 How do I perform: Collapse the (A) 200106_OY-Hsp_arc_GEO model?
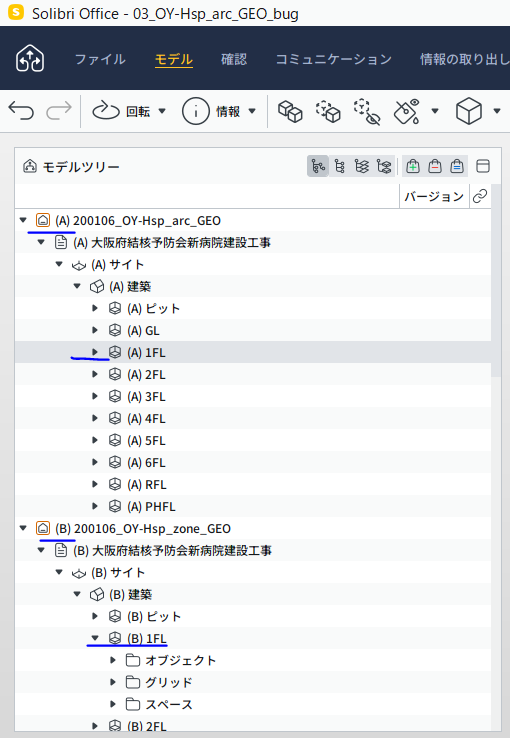[x=23, y=220]
